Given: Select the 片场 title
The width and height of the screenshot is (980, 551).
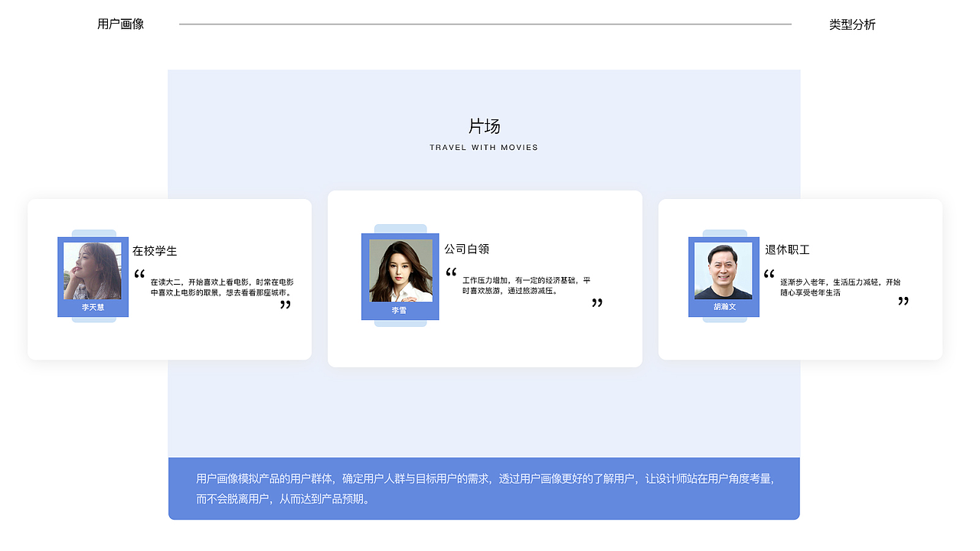Looking at the screenshot, I should (484, 126).
